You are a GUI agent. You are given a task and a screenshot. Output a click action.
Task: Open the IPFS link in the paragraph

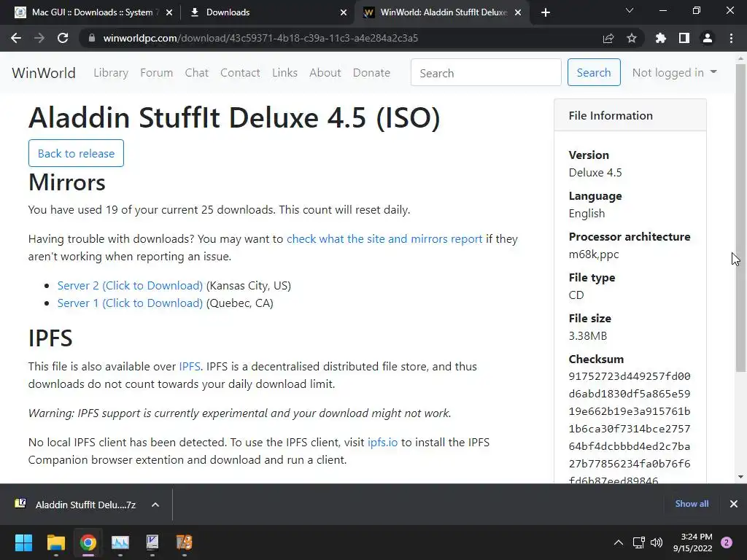(x=190, y=367)
